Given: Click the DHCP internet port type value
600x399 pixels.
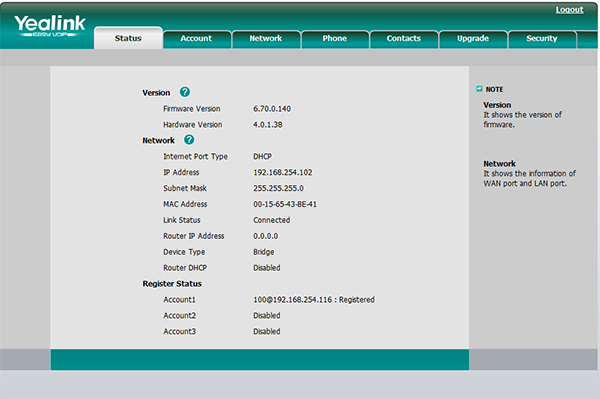Looking at the screenshot, I should (262, 156).
